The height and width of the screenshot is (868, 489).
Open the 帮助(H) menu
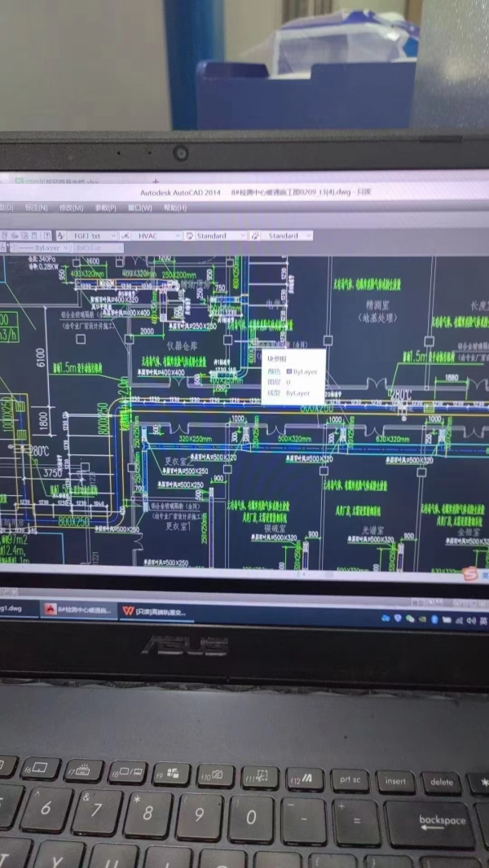[175, 208]
